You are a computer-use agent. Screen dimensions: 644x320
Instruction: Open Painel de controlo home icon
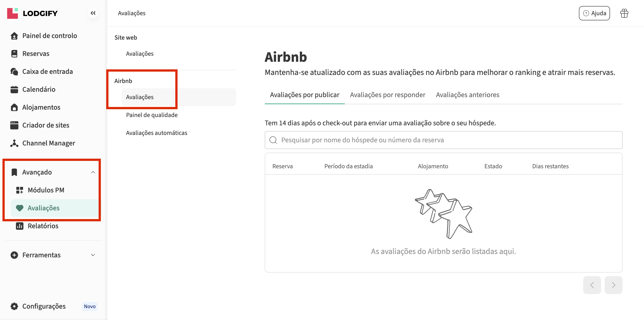click(14, 36)
